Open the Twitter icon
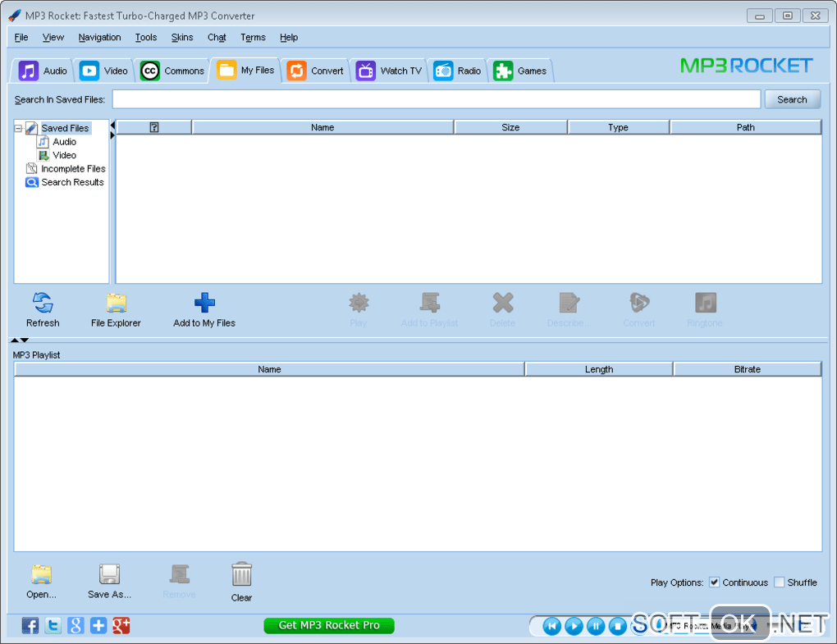This screenshot has height=644, width=837. 53,625
